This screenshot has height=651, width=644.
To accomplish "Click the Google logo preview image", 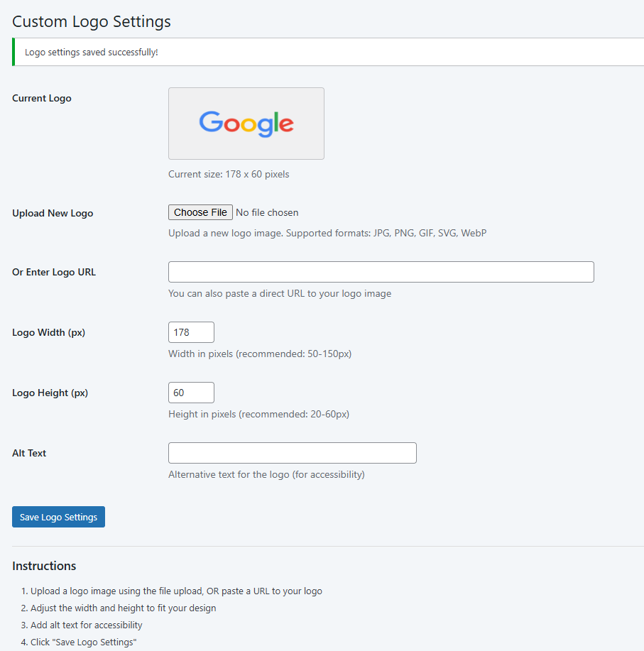I will 246,124.
